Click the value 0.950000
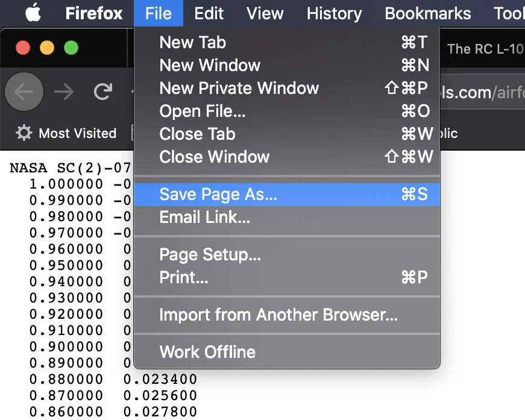This screenshot has width=525, height=420. 66,265
